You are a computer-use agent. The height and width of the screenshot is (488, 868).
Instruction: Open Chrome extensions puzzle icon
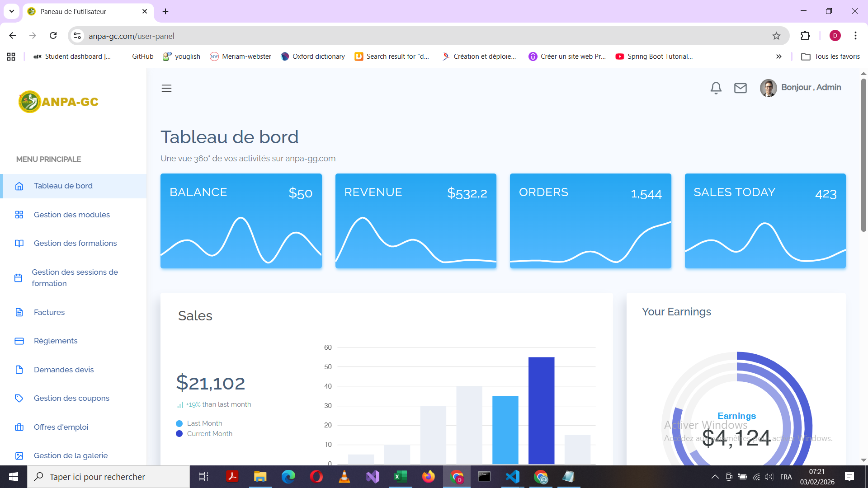pos(805,36)
